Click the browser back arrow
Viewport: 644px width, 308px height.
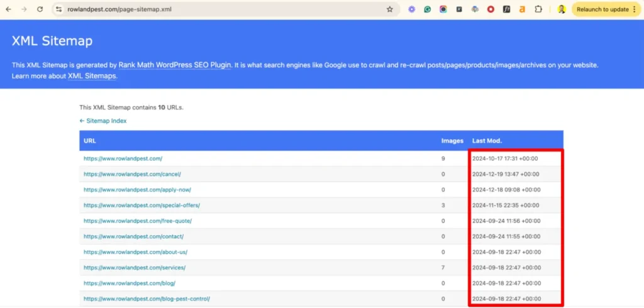8,9
